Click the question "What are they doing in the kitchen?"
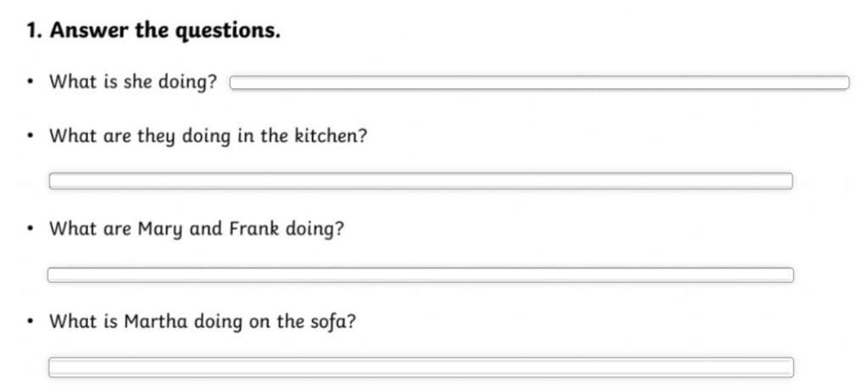The width and height of the screenshot is (868, 389). pos(209,136)
